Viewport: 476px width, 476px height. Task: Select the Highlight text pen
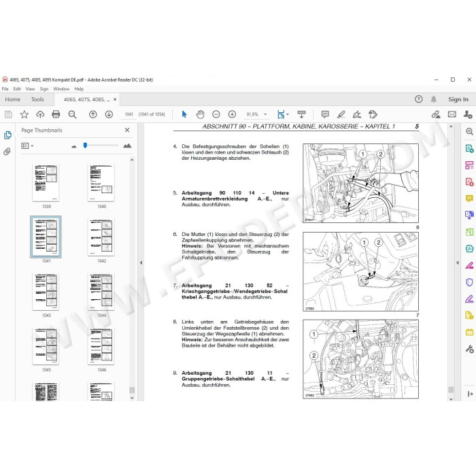pos(341,114)
